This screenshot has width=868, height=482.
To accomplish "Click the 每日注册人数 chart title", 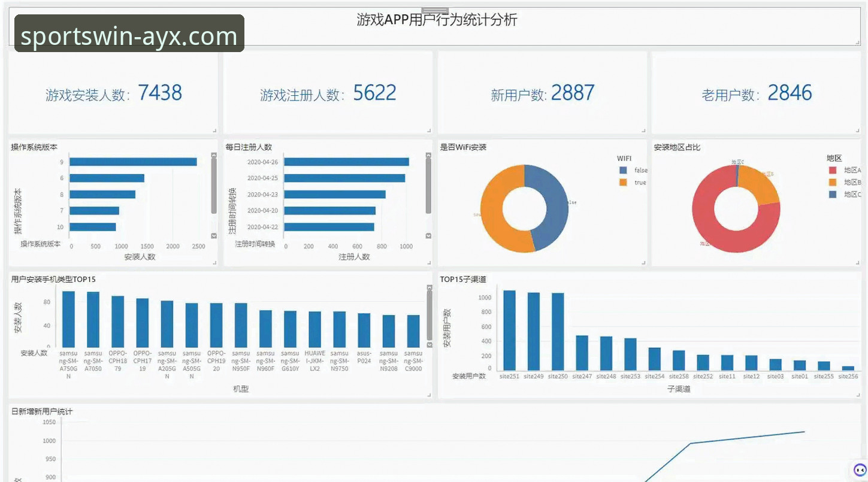I will coord(249,147).
